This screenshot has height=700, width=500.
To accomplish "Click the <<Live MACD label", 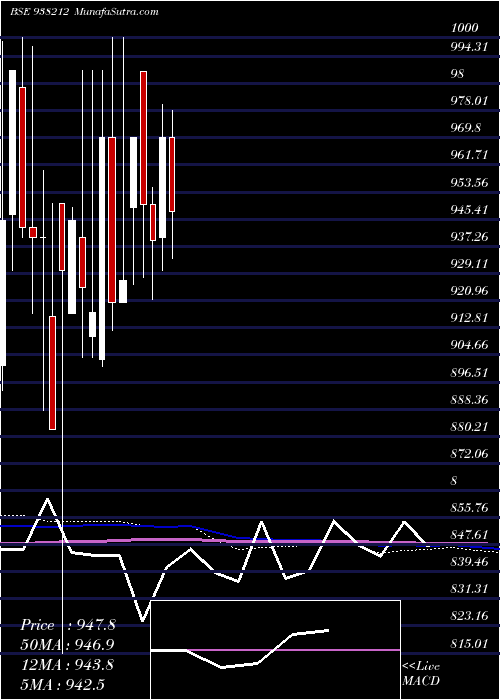I will coord(421,673).
